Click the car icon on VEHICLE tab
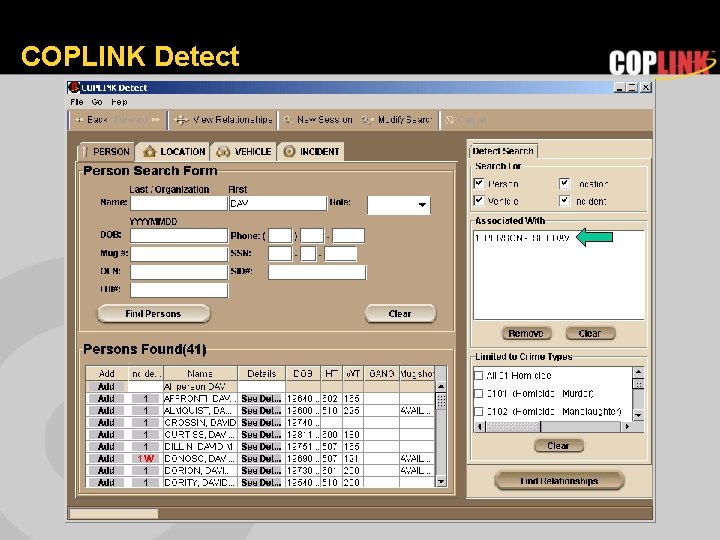The height and width of the screenshot is (540, 720). click(x=223, y=152)
